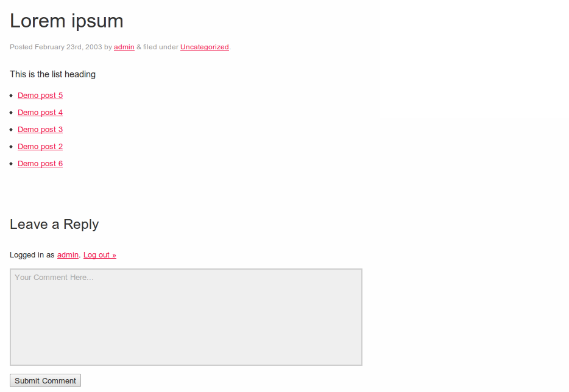Click the admin author link in post meta
Image resolution: width=569 pixels, height=392 pixels.
point(124,47)
